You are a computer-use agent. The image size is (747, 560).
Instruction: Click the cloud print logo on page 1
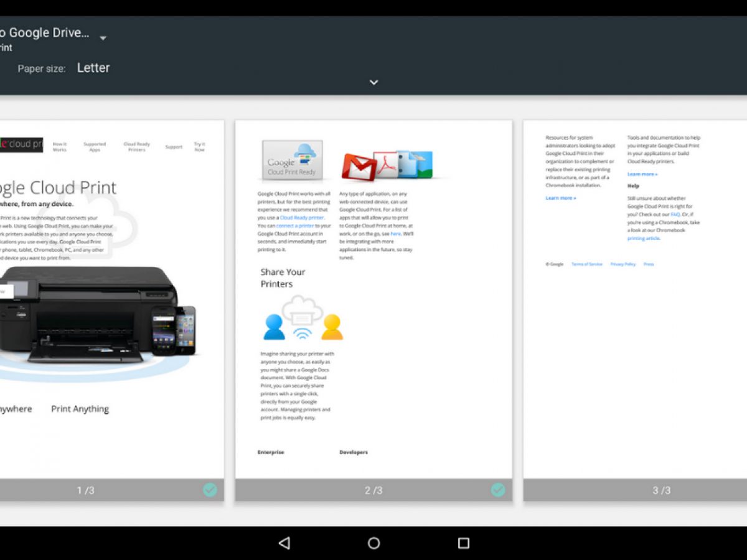[21, 144]
